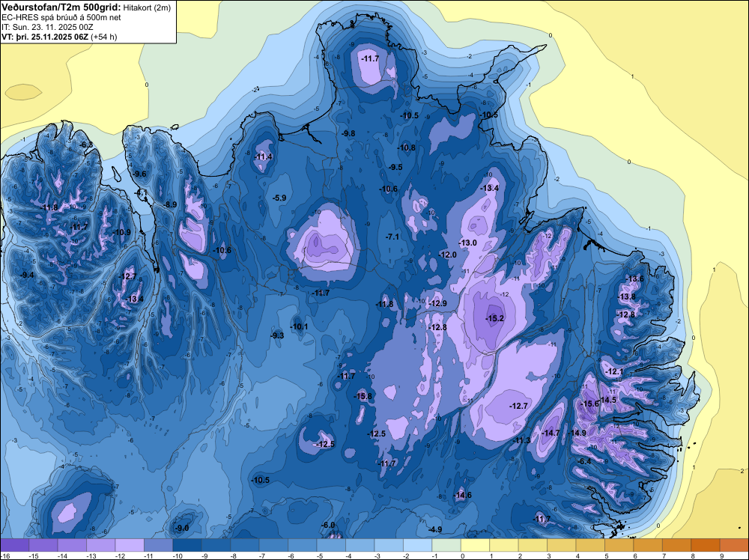749x560 pixels.
Task: Click the '-10.1' temperature value
Action: tap(299, 327)
